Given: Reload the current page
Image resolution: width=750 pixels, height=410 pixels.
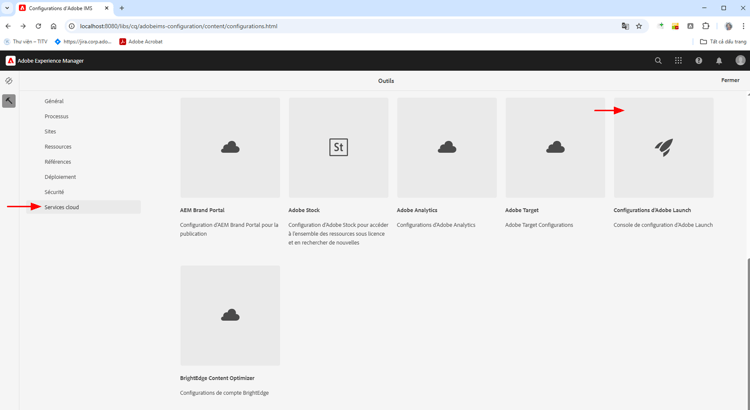Looking at the screenshot, I should point(38,26).
